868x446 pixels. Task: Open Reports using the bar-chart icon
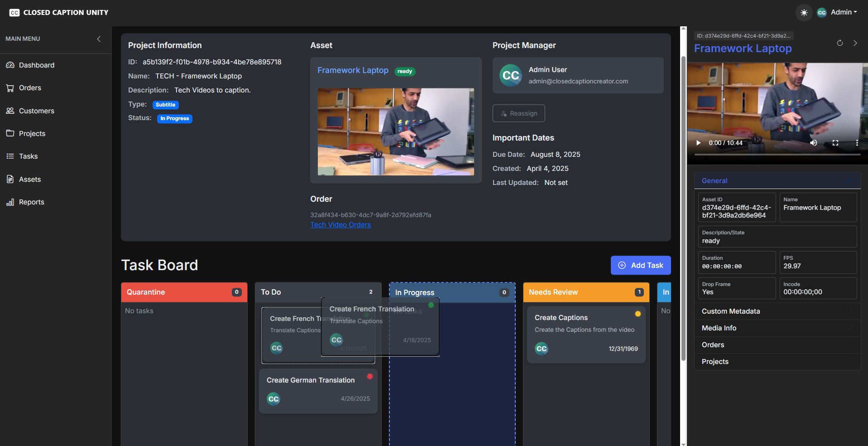tap(10, 202)
